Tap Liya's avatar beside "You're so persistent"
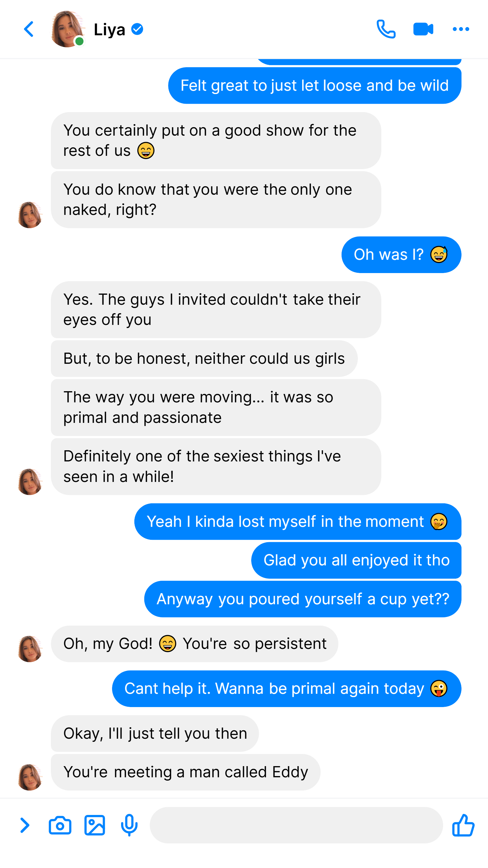The image size is (488, 868). point(30,649)
